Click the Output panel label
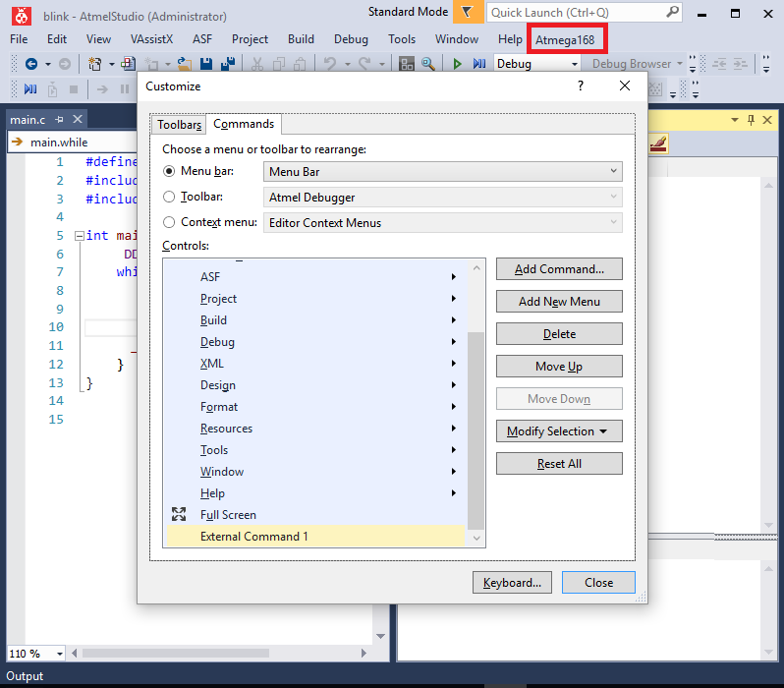Screen dimensions: 784x688 pos(25,676)
